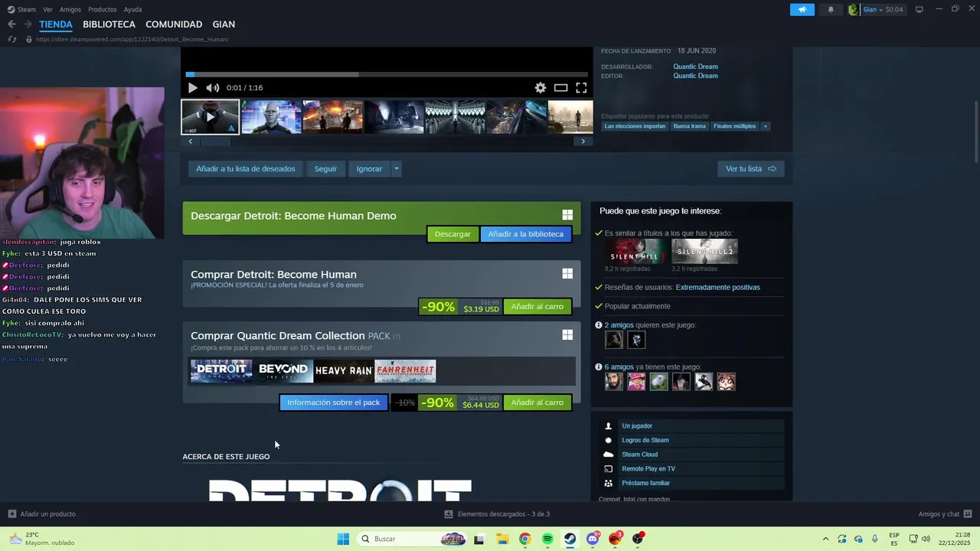Open Extremadamente positivas reviews link
The height and width of the screenshot is (551, 980).
pyautogui.click(x=717, y=287)
